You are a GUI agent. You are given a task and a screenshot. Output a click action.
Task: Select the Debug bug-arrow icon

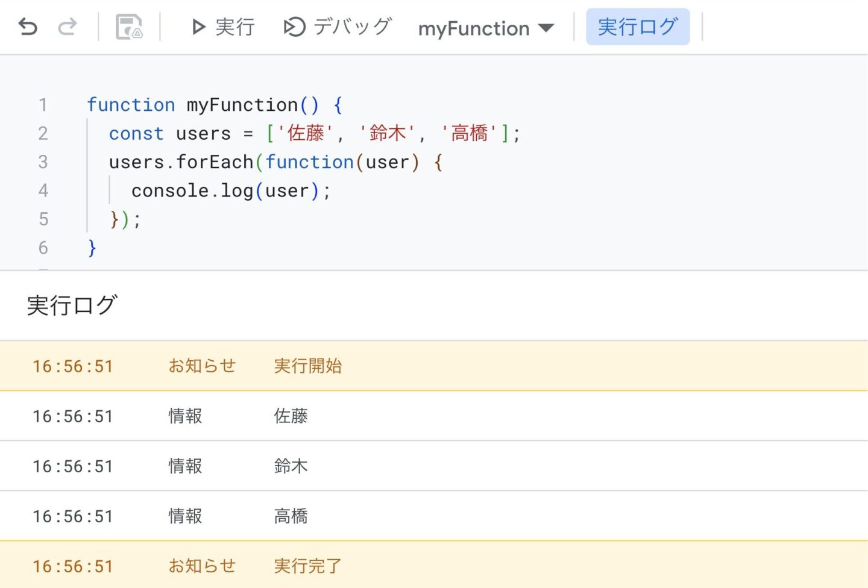tap(294, 27)
